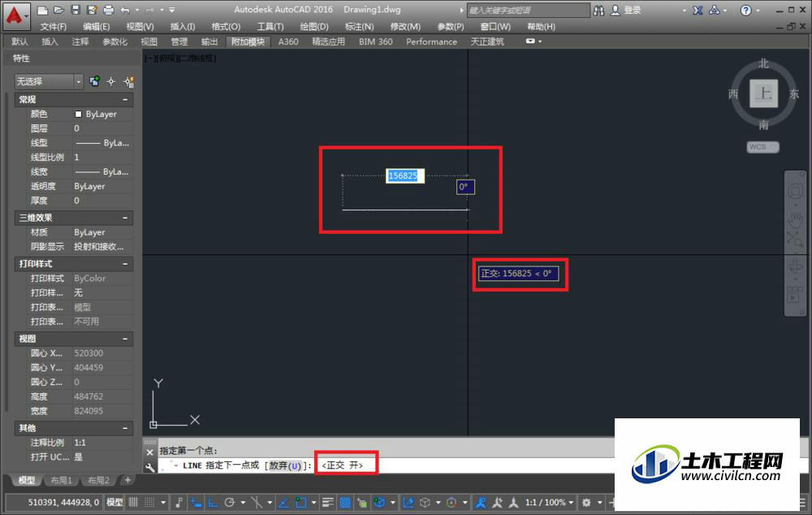
Task: Open the 无选择 selection dropdown
Action: 49,81
